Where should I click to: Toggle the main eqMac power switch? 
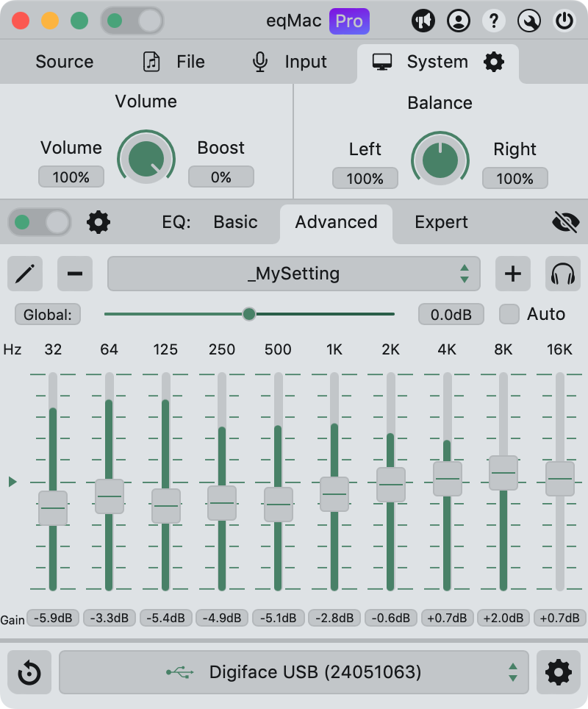[x=132, y=21]
